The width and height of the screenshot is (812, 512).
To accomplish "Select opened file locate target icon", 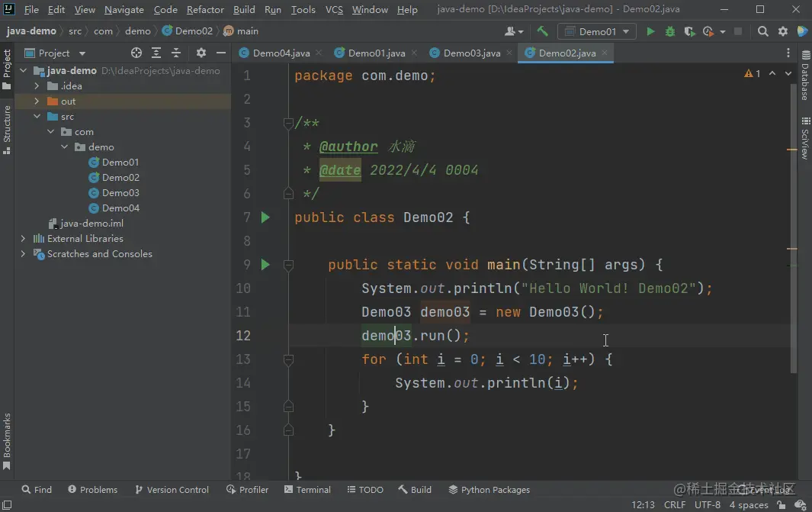I will pyautogui.click(x=136, y=53).
